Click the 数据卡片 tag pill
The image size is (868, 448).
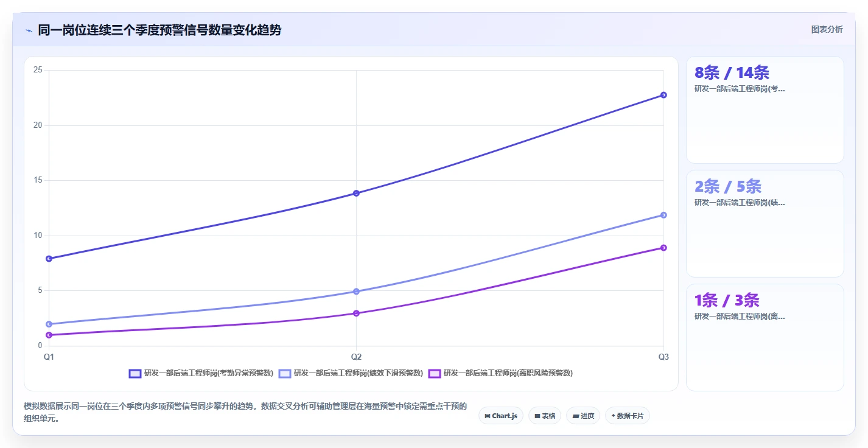click(628, 416)
